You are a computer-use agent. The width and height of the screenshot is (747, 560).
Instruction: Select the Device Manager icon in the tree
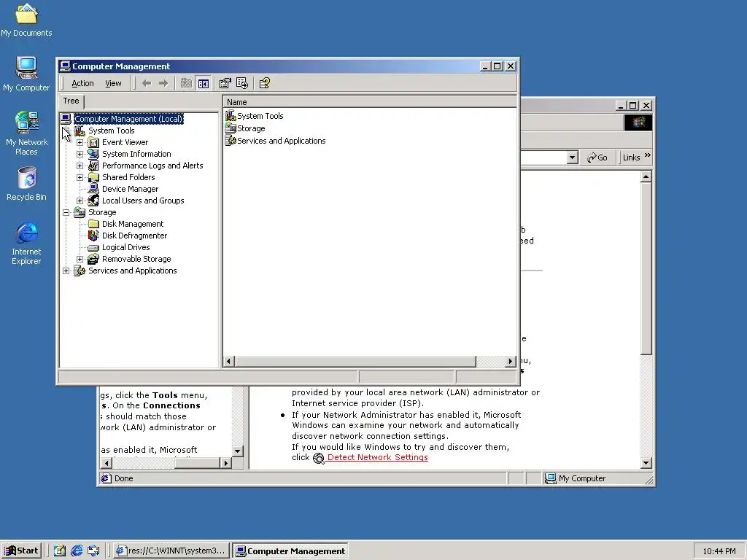[x=94, y=189]
